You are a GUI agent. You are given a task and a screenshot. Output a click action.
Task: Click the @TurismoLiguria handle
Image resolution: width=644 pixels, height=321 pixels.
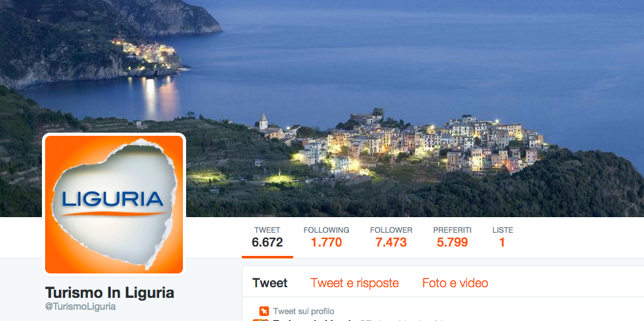tap(80, 307)
